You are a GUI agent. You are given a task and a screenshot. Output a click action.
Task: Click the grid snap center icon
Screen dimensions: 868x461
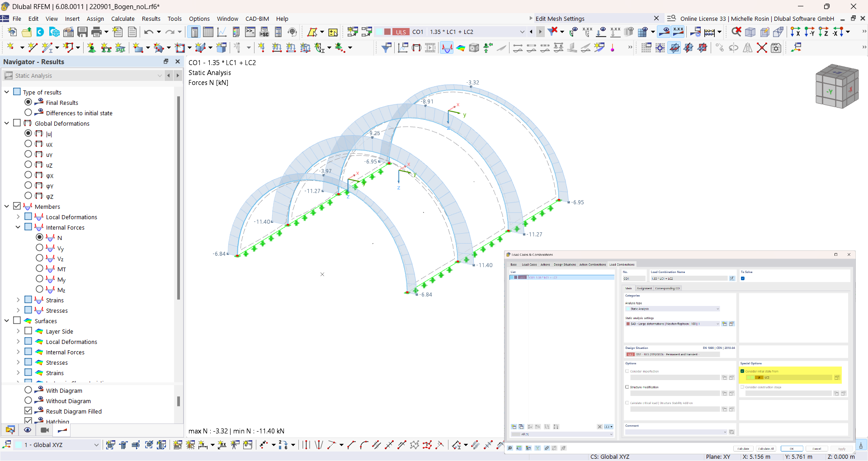660,47
